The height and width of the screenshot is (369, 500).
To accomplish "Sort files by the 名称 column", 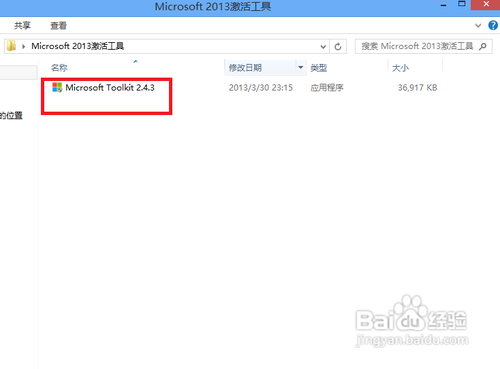I will pyautogui.click(x=59, y=68).
